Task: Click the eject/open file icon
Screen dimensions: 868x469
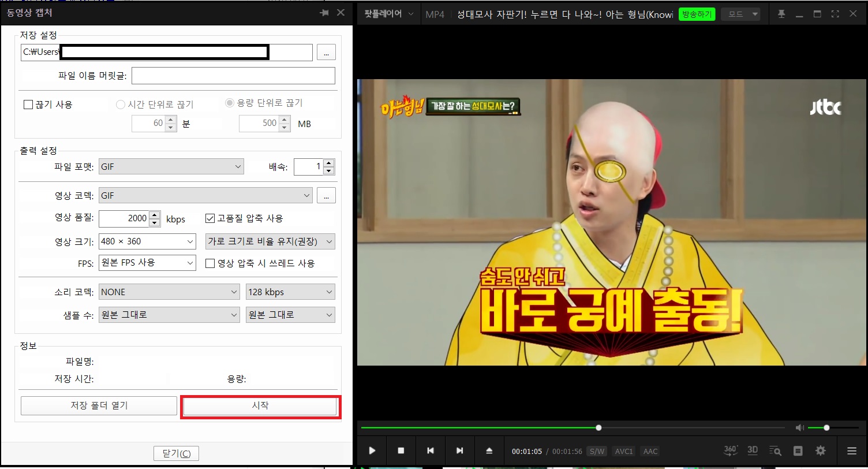Action: 489,451
